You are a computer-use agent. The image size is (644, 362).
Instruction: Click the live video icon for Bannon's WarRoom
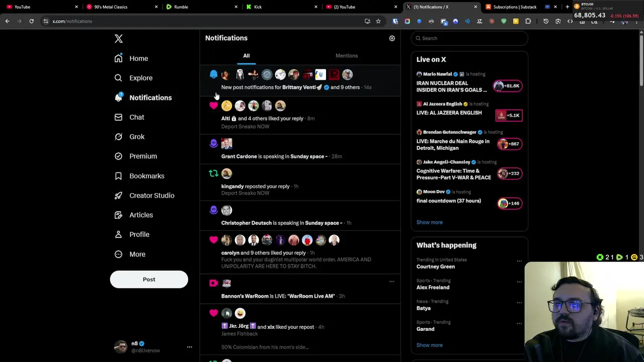pyautogui.click(x=213, y=283)
